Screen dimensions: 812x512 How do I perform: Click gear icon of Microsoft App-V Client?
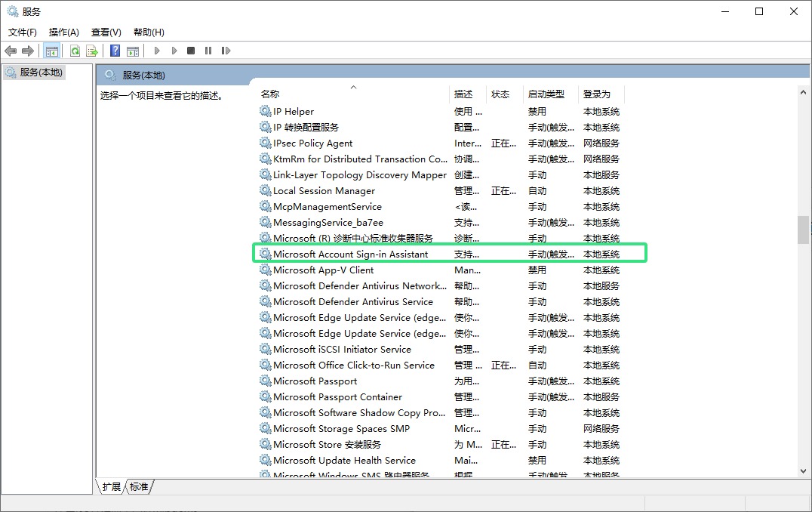pyautogui.click(x=265, y=270)
